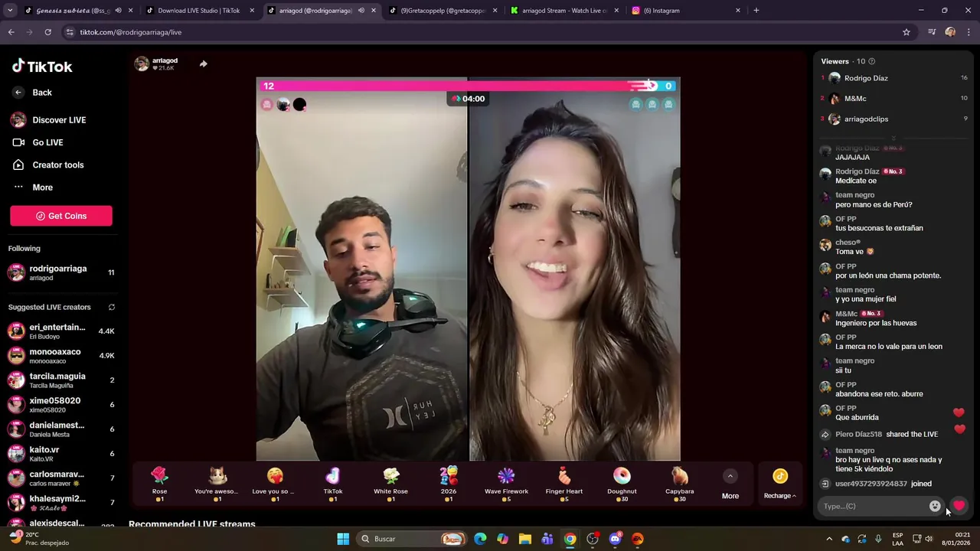Send the TikTok gift
The height and width of the screenshot is (551, 980).
(333, 484)
